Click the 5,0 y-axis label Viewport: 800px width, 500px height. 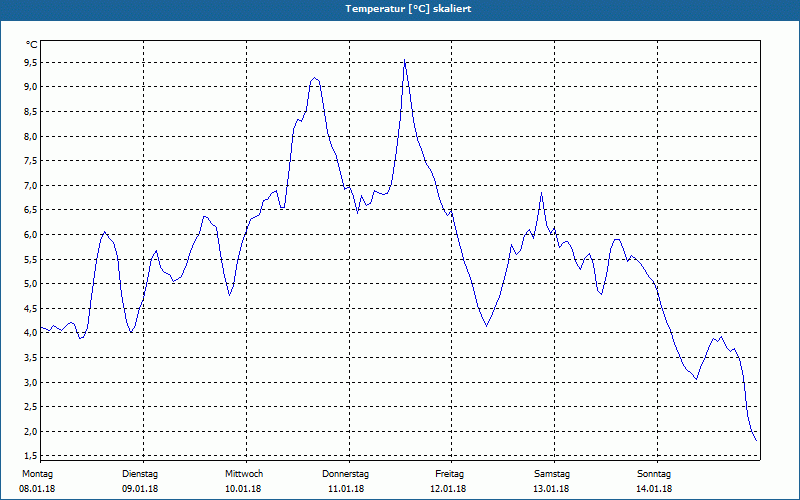[31, 284]
